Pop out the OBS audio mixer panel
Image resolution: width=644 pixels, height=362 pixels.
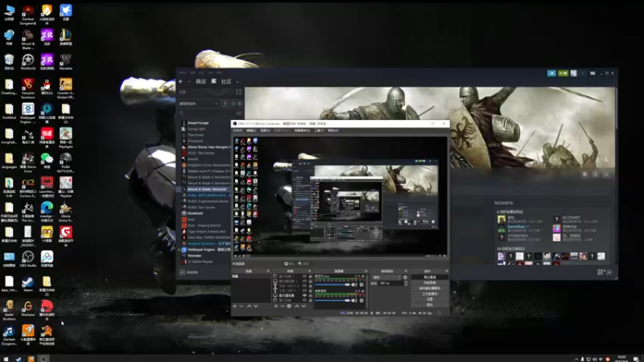click(366, 271)
